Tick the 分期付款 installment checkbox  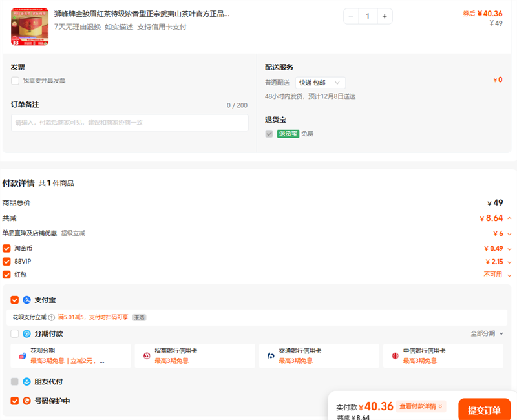click(15, 333)
